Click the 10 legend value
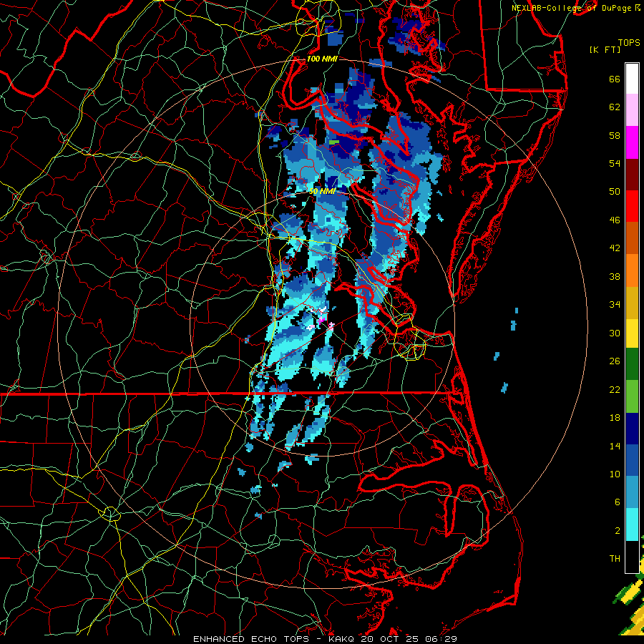The height and width of the screenshot is (644, 644). coord(615,474)
